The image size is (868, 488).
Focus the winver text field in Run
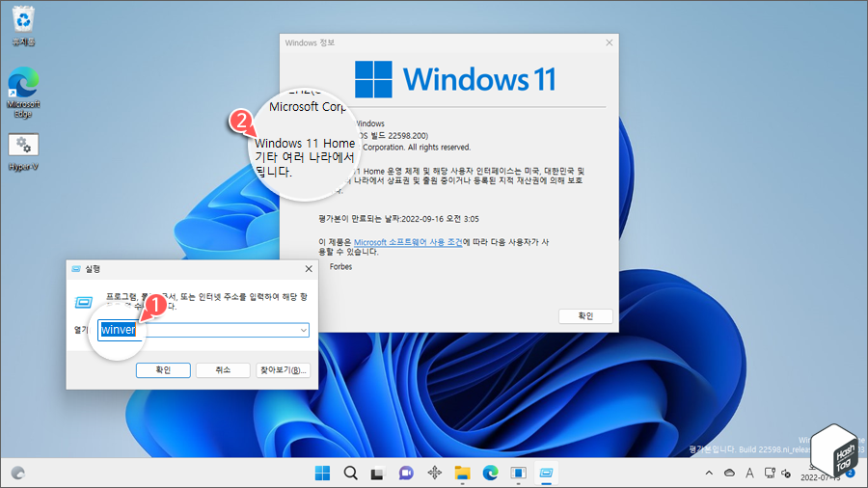(x=203, y=330)
